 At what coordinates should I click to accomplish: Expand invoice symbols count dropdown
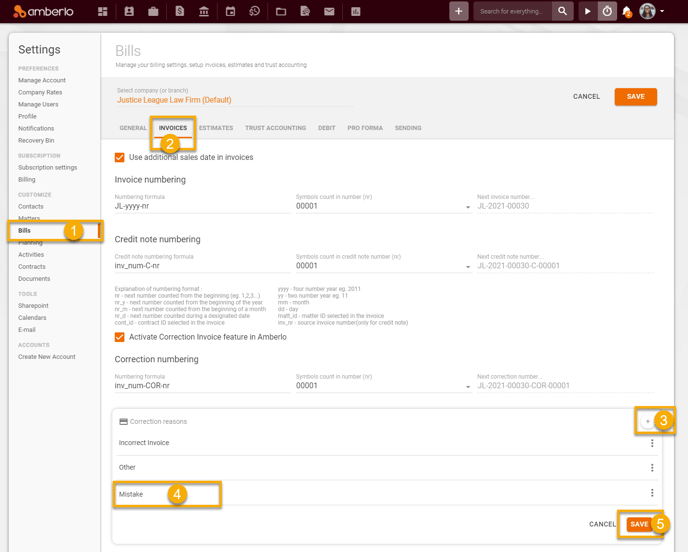(468, 207)
